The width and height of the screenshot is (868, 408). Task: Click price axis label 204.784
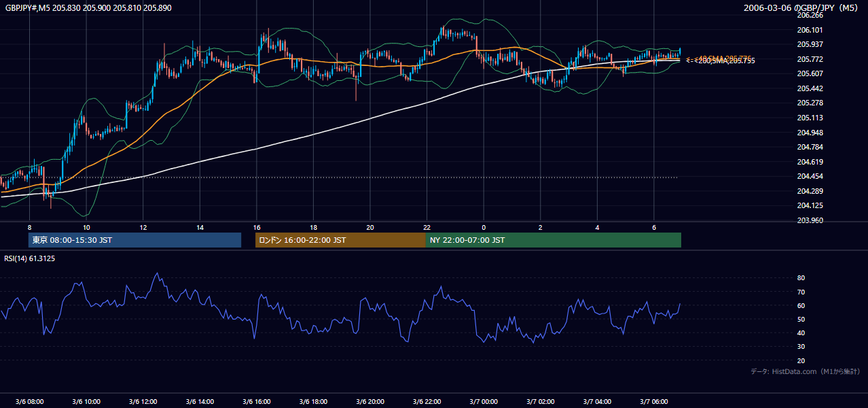coord(810,147)
